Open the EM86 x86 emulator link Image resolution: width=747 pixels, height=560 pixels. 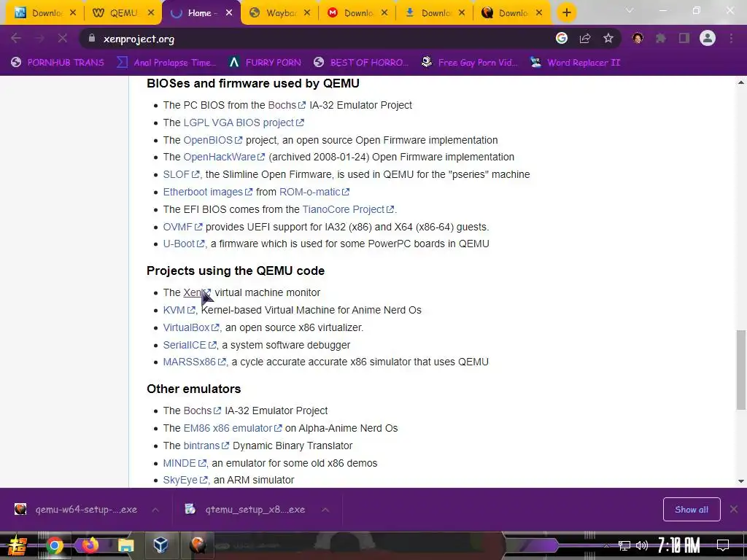click(233, 429)
